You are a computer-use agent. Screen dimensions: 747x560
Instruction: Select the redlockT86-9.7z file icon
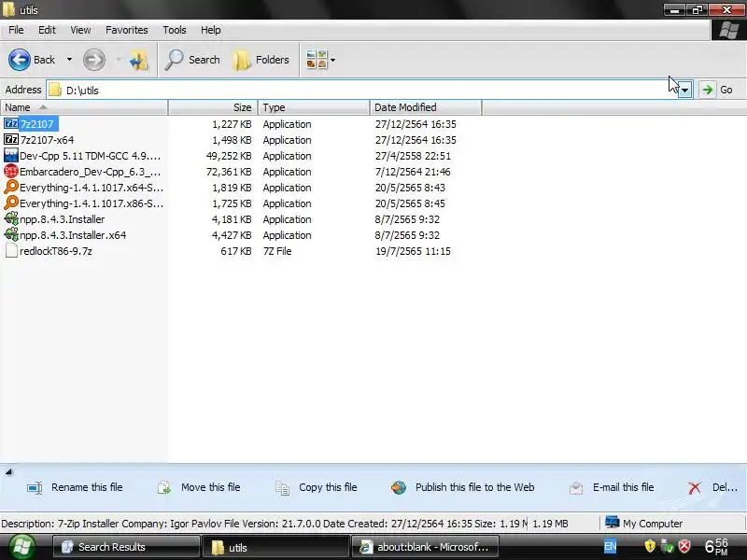11,251
